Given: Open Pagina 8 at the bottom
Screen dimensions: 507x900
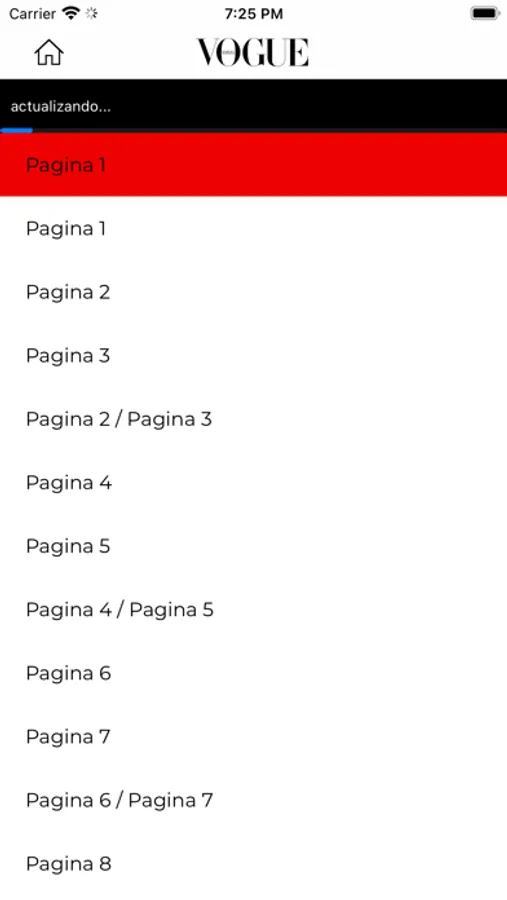Looking at the screenshot, I should click(x=253, y=863).
